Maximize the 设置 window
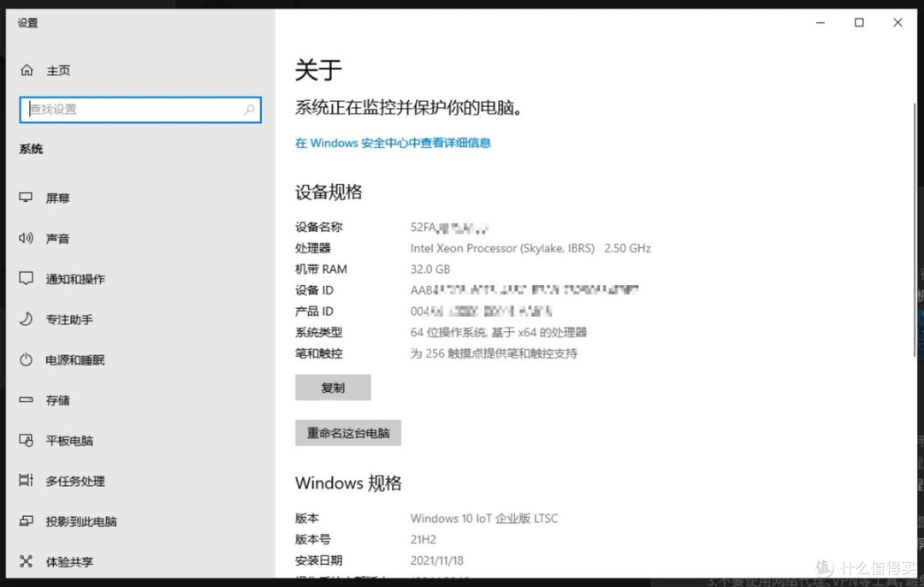 pyautogui.click(x=859, y=22)
